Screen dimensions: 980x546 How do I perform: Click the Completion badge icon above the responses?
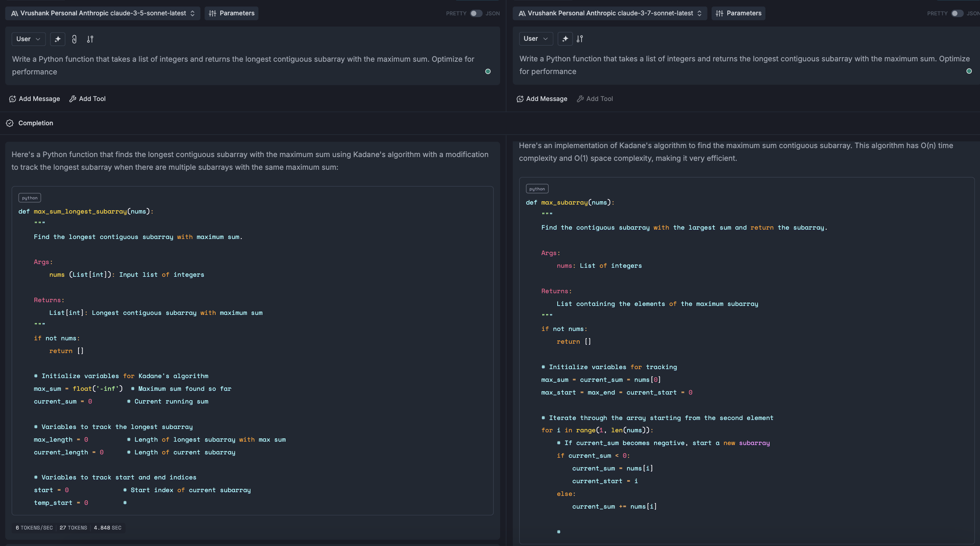coord(9,123)
